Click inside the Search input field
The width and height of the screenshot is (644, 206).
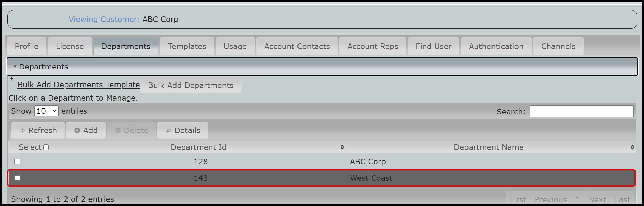click(x=581, y=111)
